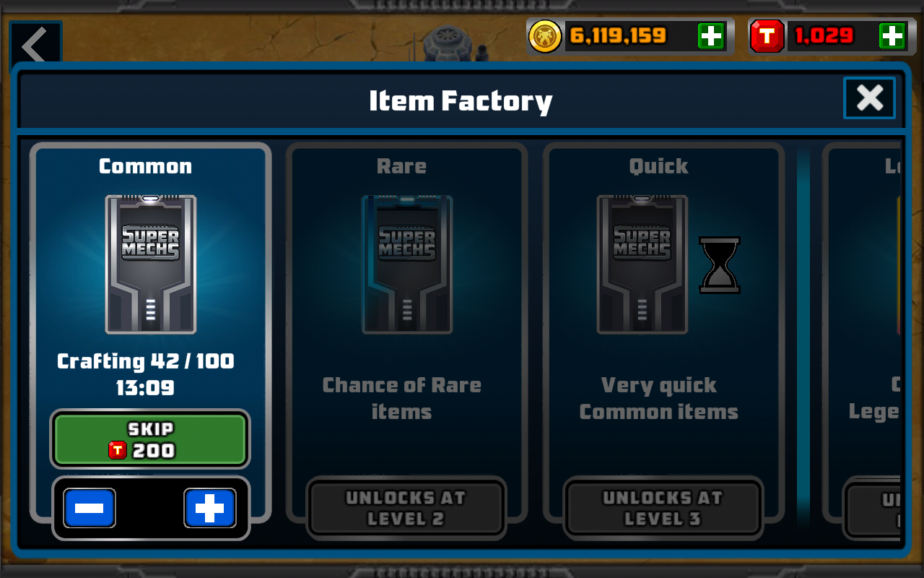
Task: Select the Common Super Mechs card pack
Action: coord(151,264)
